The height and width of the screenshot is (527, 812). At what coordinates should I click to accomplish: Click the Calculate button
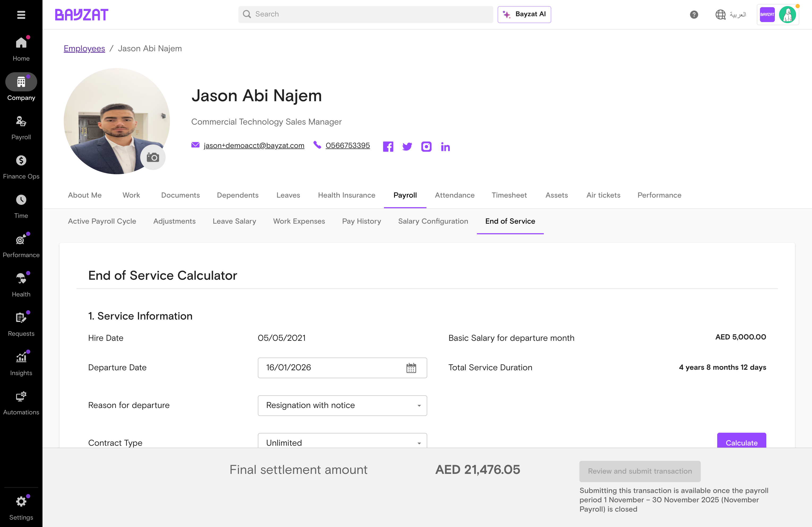[x=741, y=441]
